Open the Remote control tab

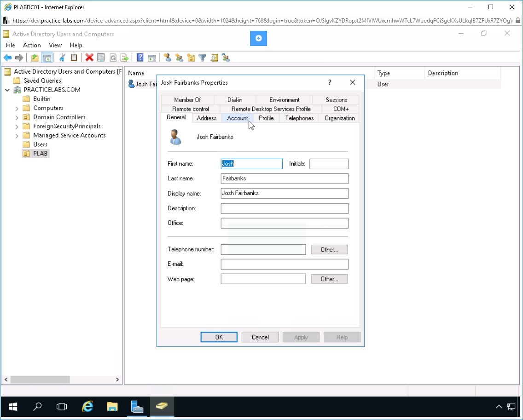pyautogui.click(x=191, y=109)
